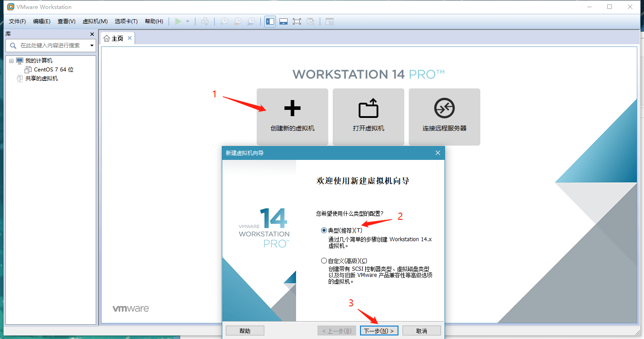Click the home icon on 主页 tab

tap(106, 38)
